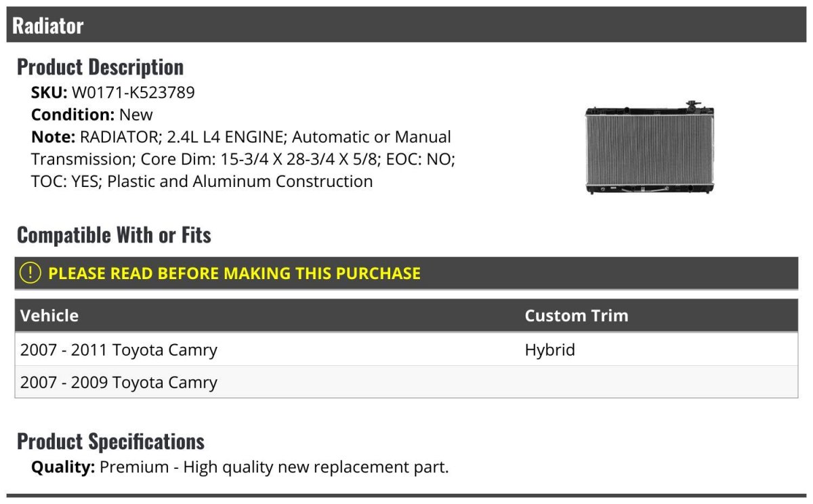Click the Custom Trim column header
The height and width of the screenshot is (504, 813).
pos(577,316)
